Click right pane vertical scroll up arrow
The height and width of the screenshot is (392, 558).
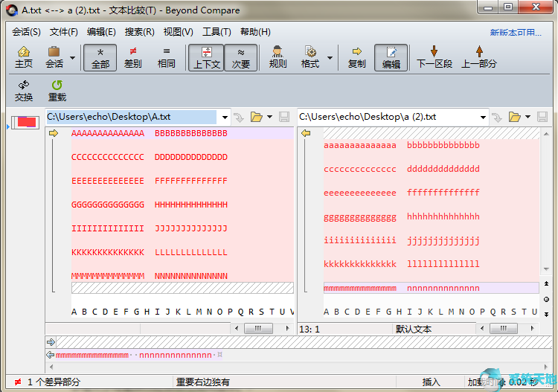click(x=546, y=134)
